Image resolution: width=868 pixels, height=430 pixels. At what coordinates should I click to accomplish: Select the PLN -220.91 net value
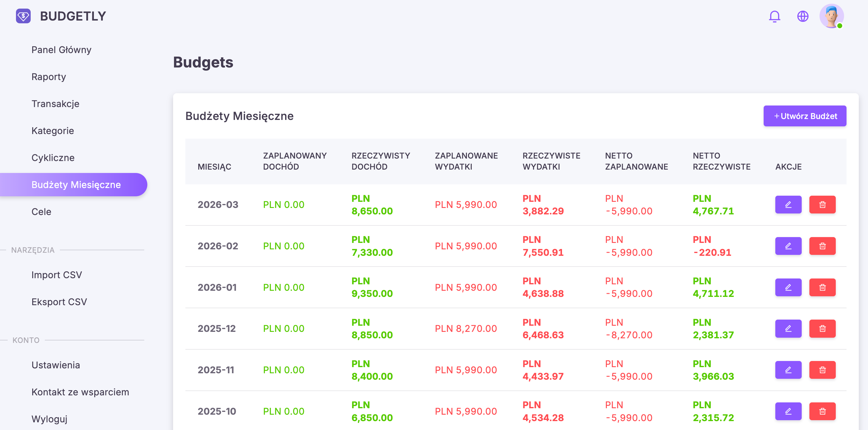pos(712,246)
